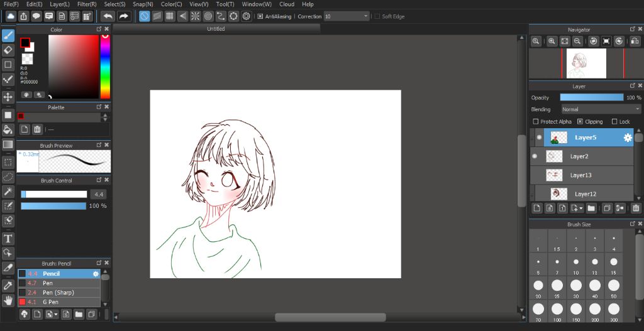Hide Layer2 with its visibility dot
644x331 pixels.
point(535,156)
